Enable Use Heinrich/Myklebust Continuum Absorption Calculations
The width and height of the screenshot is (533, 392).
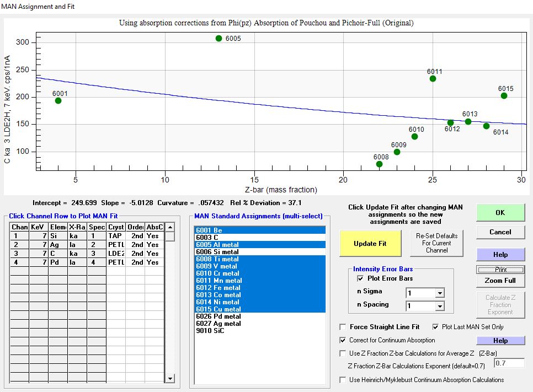344,380
